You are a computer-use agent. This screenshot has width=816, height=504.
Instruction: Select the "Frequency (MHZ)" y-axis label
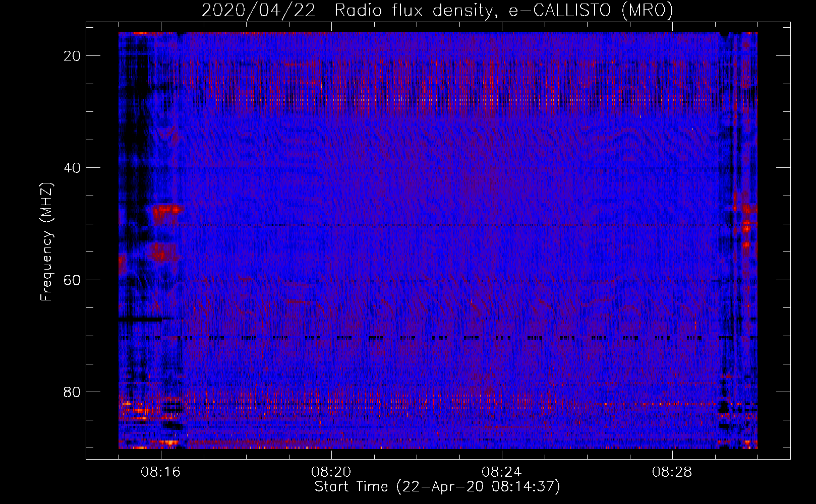pos(46,242)
